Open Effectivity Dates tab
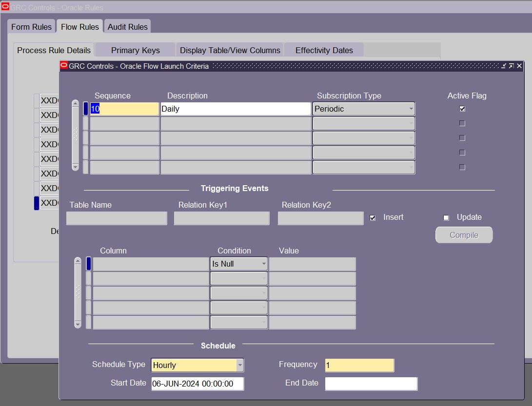 pyautogui.click(x=324, y=50)
